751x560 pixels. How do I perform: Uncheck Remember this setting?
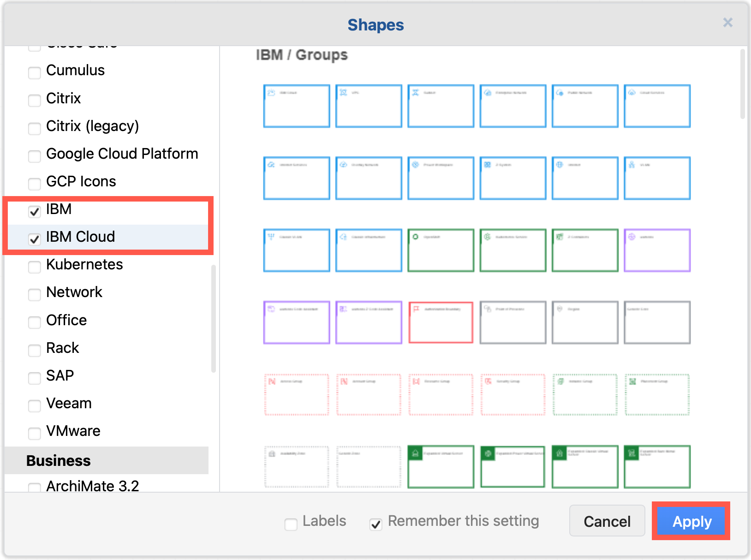[x=375, y=524]
